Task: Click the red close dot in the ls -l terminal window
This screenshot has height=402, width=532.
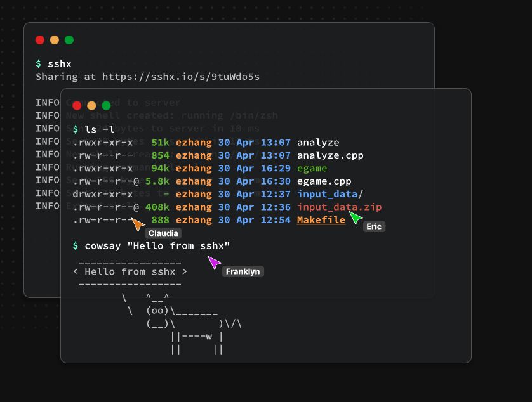Action: pos(77,106)
